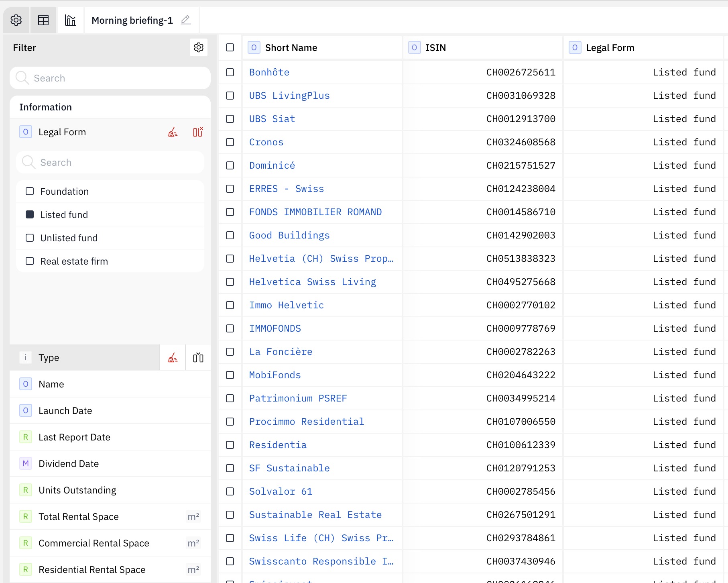
Task: Select the Bonhôte row checkbox
Action: pos(230,72)
